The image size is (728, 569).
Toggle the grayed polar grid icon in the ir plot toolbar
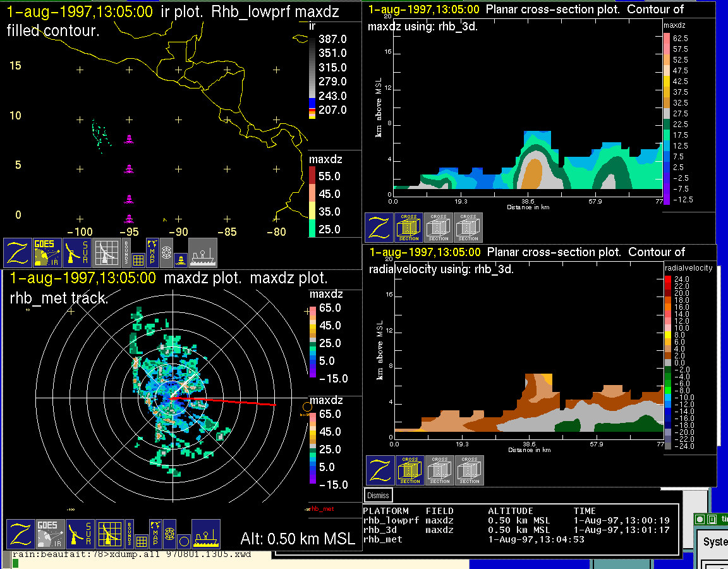(x=166, y=252)
